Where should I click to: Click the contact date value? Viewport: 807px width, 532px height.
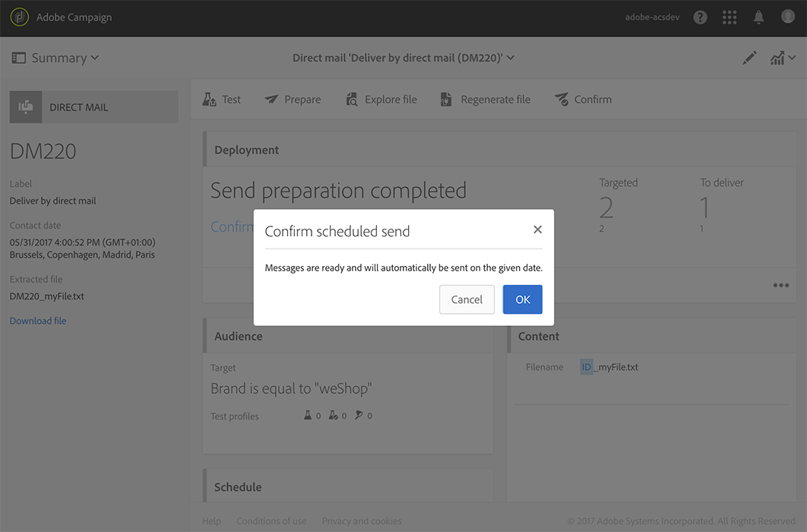point(82,248)
